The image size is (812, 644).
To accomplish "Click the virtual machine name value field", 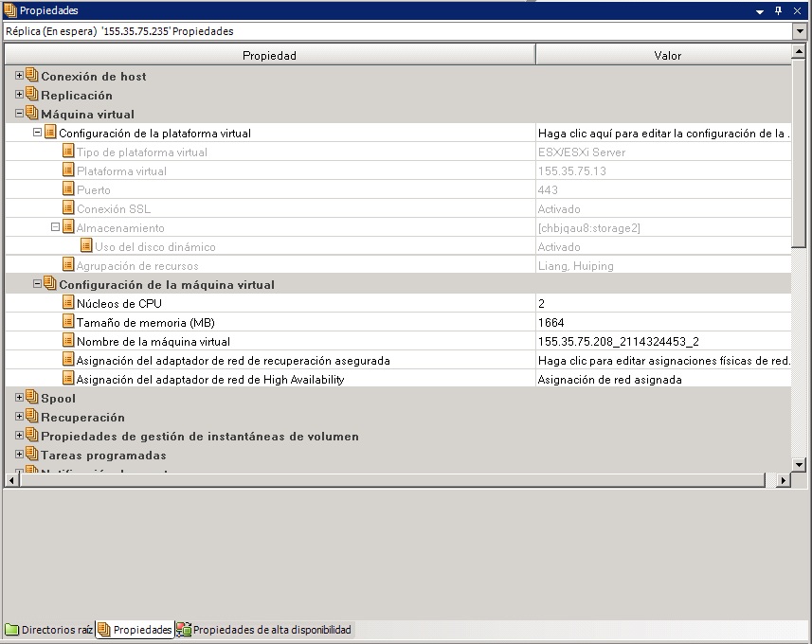I will [663, 342].
